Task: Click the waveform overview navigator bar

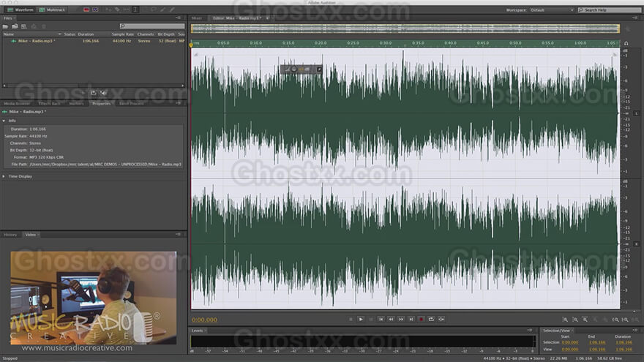Action: point(405,29)
